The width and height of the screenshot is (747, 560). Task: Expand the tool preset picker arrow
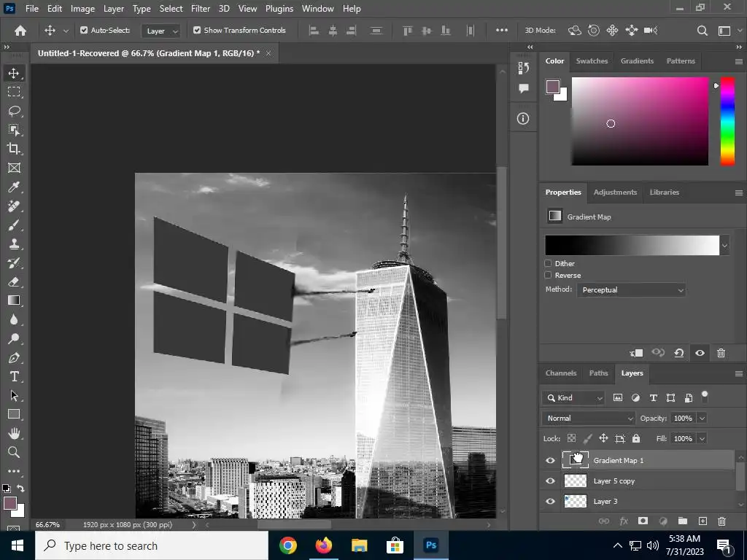tap(66, 31)
